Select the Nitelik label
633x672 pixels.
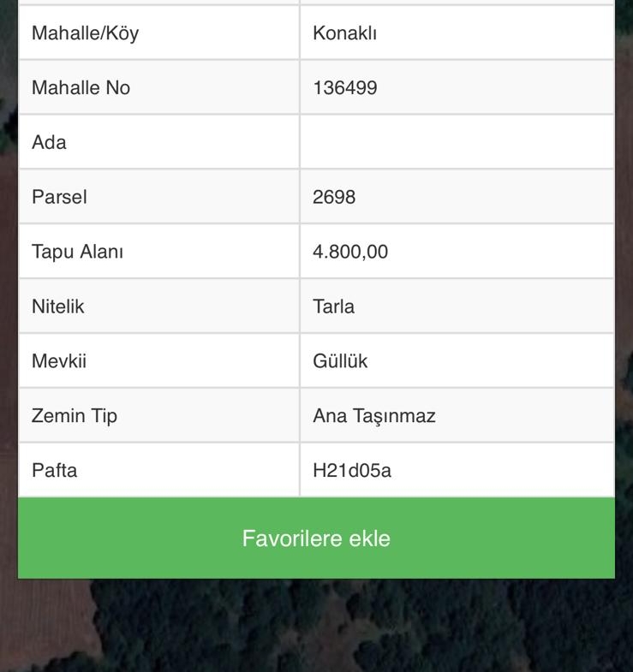[58, 306]
